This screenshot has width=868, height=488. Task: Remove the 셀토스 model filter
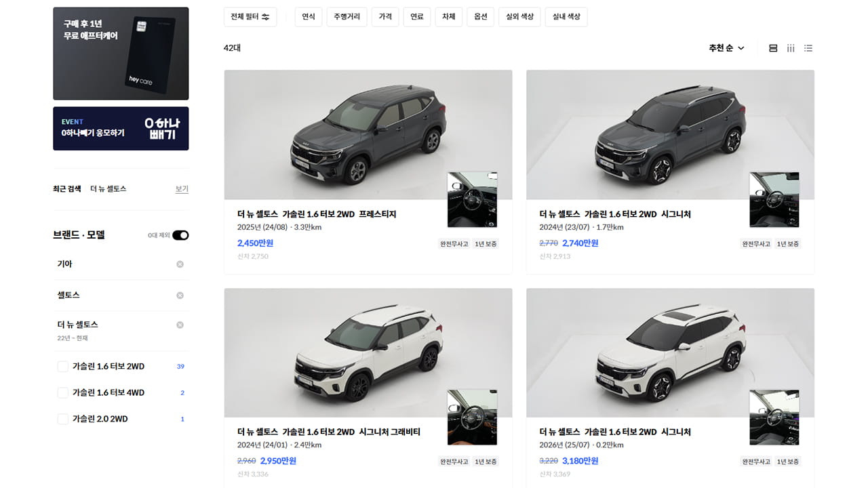[180, 296]
